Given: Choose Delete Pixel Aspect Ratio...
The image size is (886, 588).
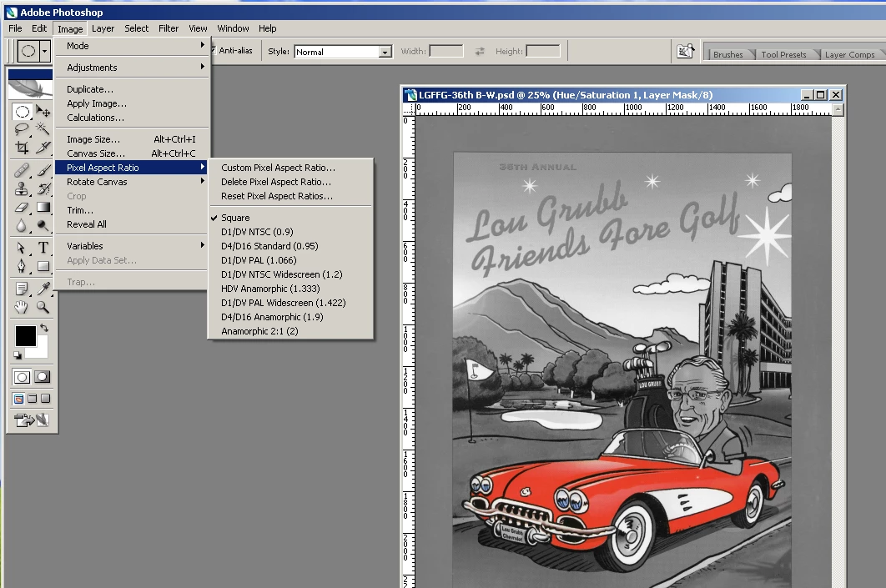Looking at the screenshot, I should pos(290,182).
